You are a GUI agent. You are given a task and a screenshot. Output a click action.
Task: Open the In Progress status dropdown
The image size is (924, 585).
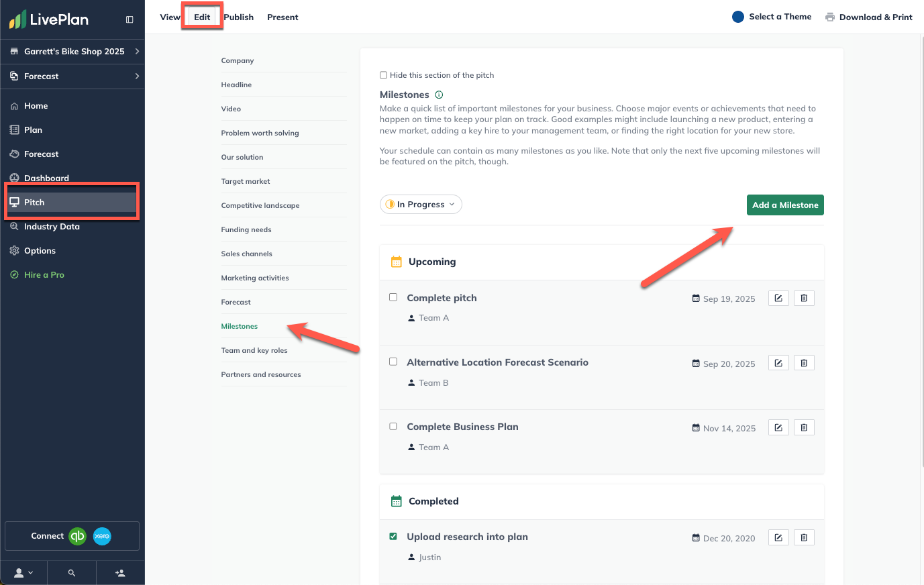(x=421, y=205)
